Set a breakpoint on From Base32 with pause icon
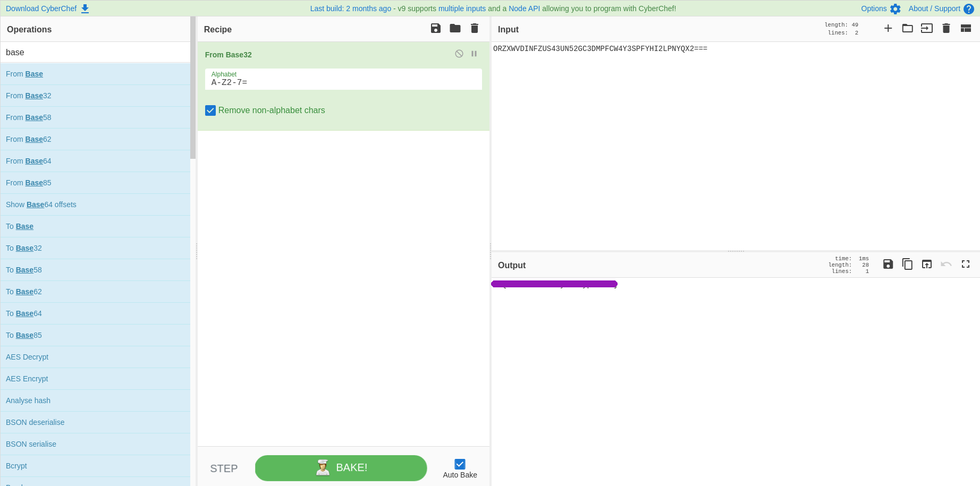 [x=474, y=53]
